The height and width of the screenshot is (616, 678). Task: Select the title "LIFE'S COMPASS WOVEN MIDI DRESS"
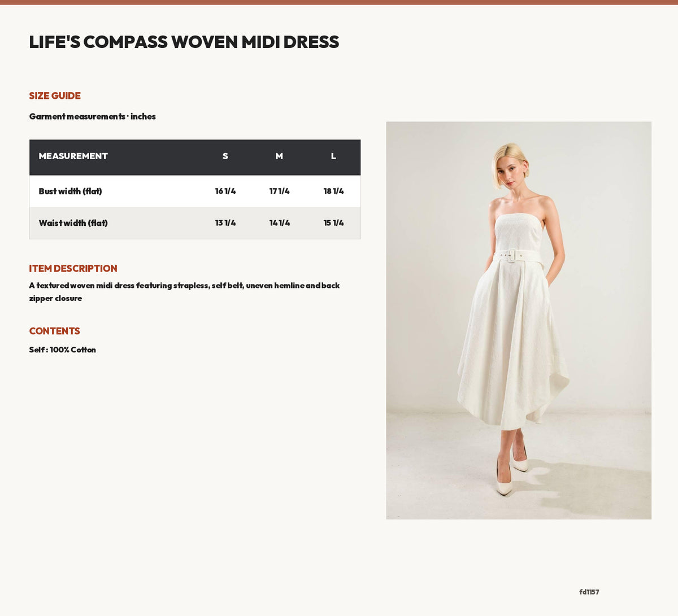coord(184,42)
